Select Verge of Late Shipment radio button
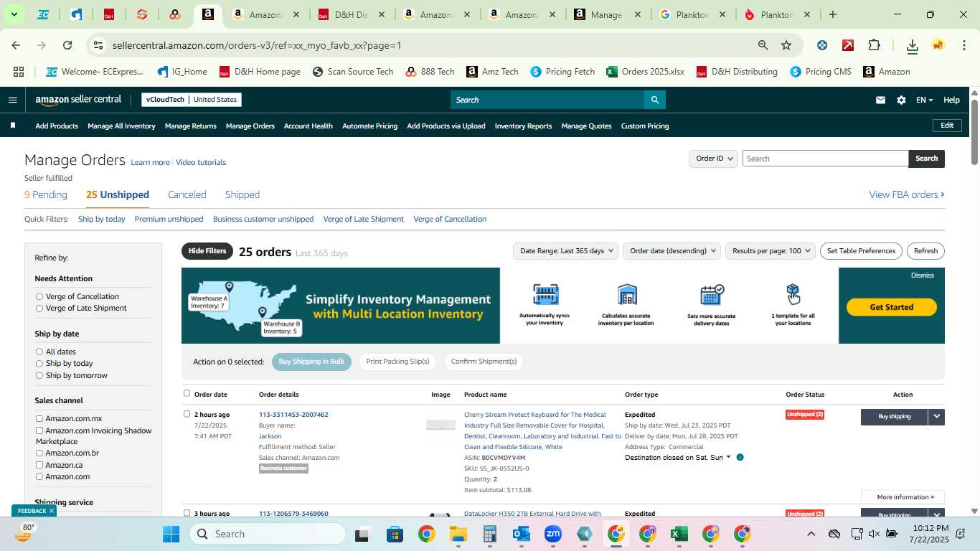This screenshot has height=551, width=980. (39, 308)
